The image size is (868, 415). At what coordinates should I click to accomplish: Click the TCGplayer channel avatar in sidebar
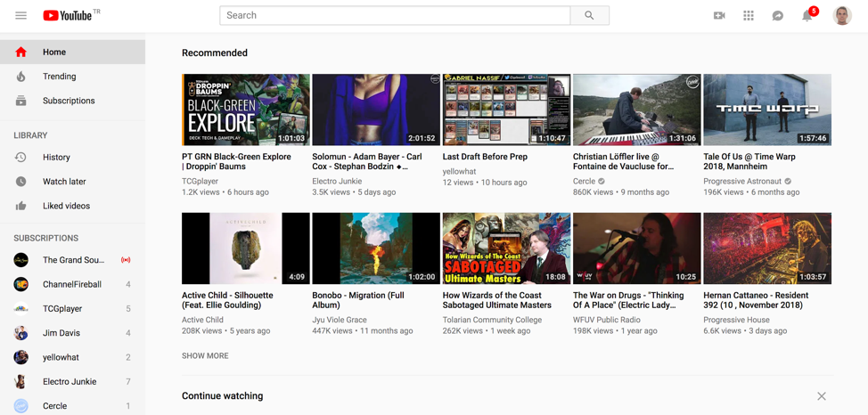21,309
